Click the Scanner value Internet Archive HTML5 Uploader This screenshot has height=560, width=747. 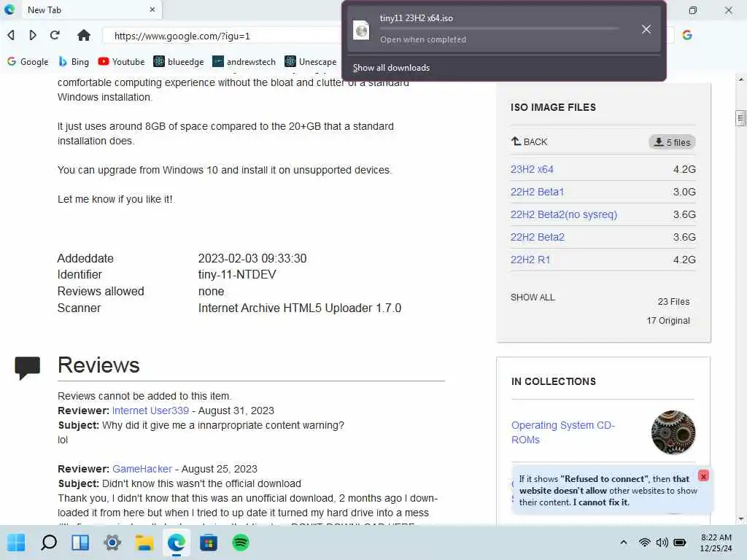(300, 308)
